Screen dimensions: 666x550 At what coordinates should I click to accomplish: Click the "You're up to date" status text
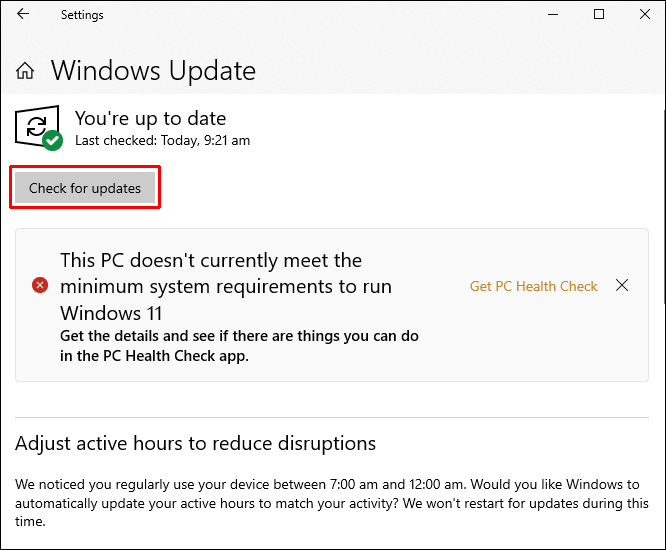tap(150, 119)
